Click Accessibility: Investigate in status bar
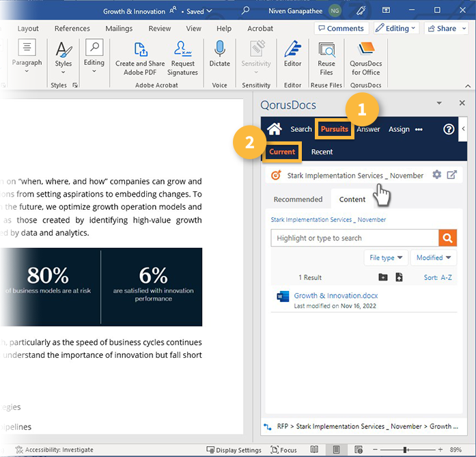 (55, 449)
